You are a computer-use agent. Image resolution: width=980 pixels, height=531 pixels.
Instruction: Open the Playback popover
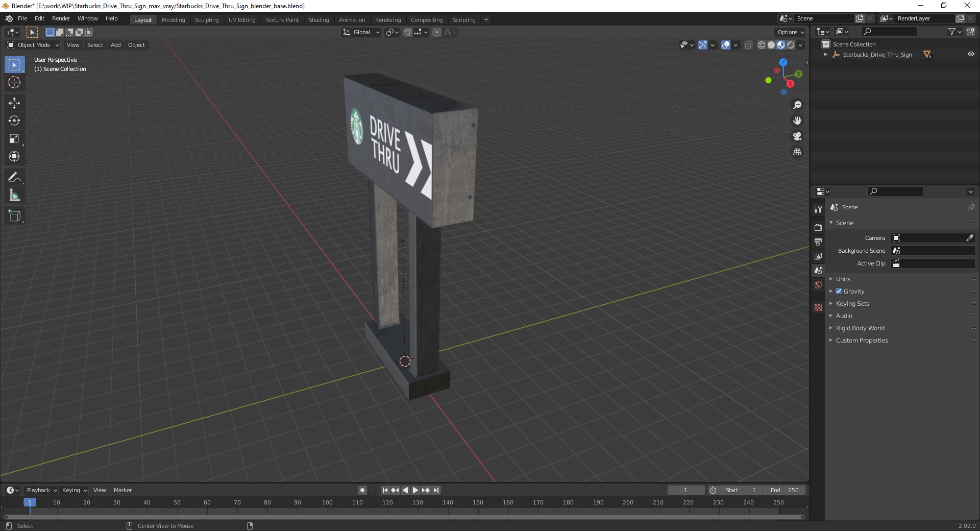tap(41, 490)
